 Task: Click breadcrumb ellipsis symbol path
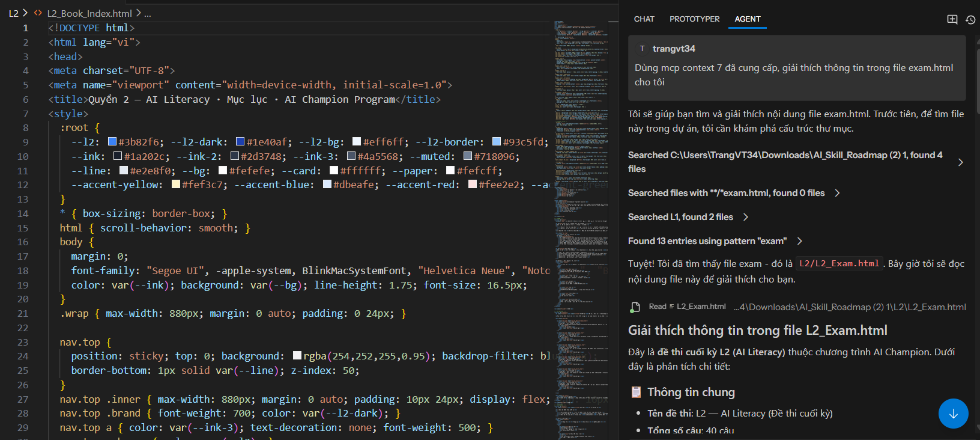148,13
